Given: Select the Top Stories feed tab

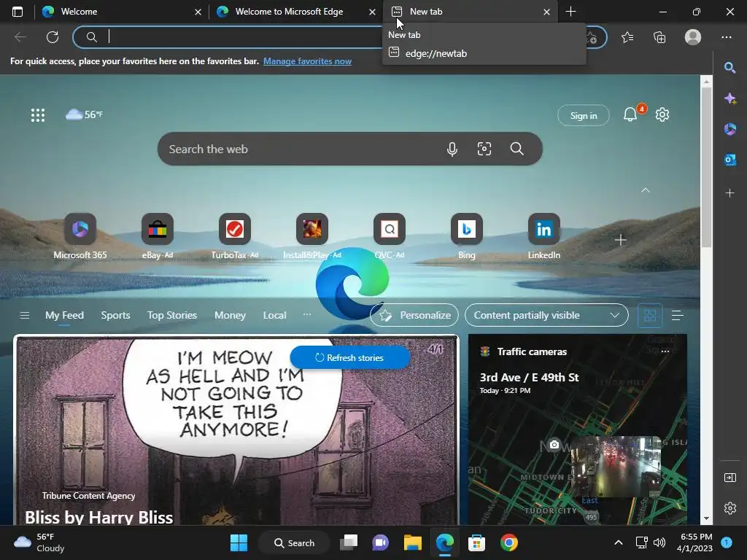Looking at the screenshot, I should pos(172,315).
